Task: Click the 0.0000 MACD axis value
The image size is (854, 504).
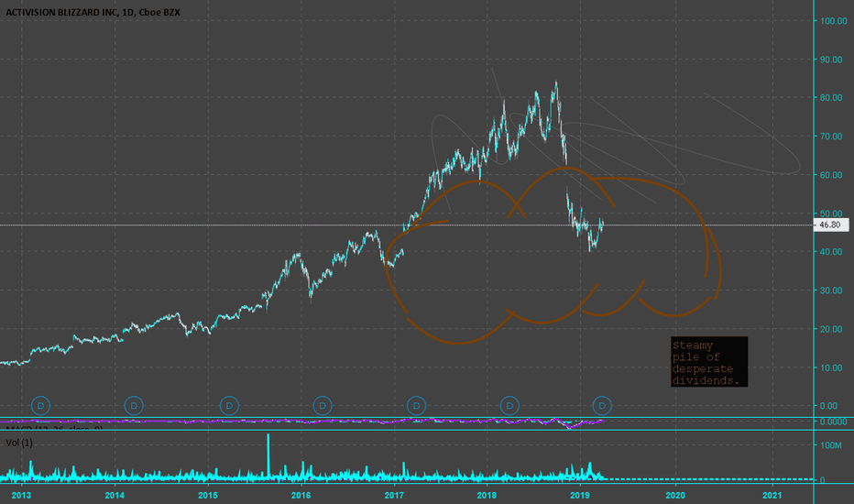Action: coord(833,422)
